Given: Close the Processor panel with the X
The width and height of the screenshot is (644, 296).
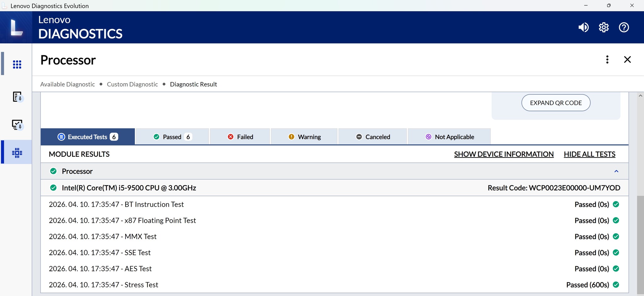Looking at the screenshot, I should point(627,59).
